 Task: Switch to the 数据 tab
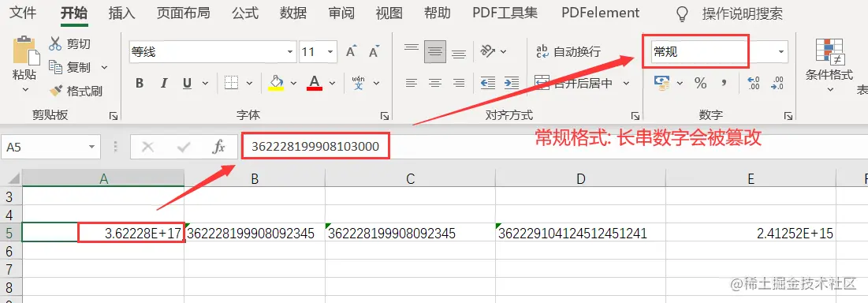[x=293, y=13]
